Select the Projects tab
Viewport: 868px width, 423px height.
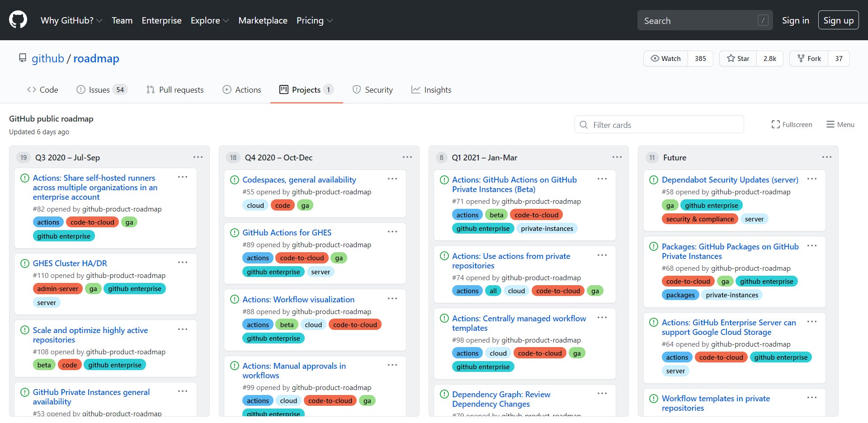(307, 89)
